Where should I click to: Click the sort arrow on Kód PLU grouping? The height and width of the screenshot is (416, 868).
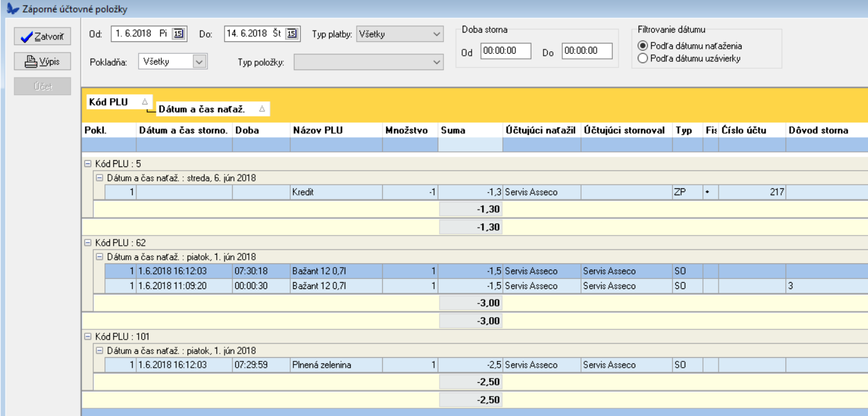pyautogui.click(x=144, y=101)
